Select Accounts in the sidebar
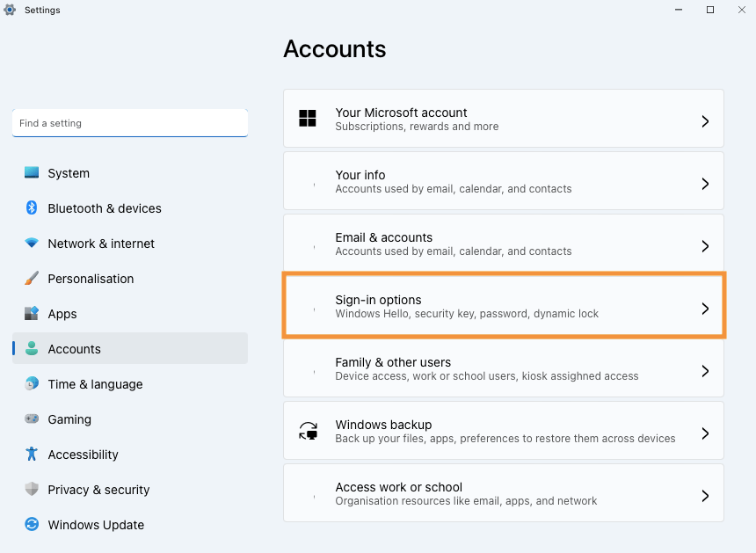This screenshot has height=553, width=756. click(x=75, y=349)
